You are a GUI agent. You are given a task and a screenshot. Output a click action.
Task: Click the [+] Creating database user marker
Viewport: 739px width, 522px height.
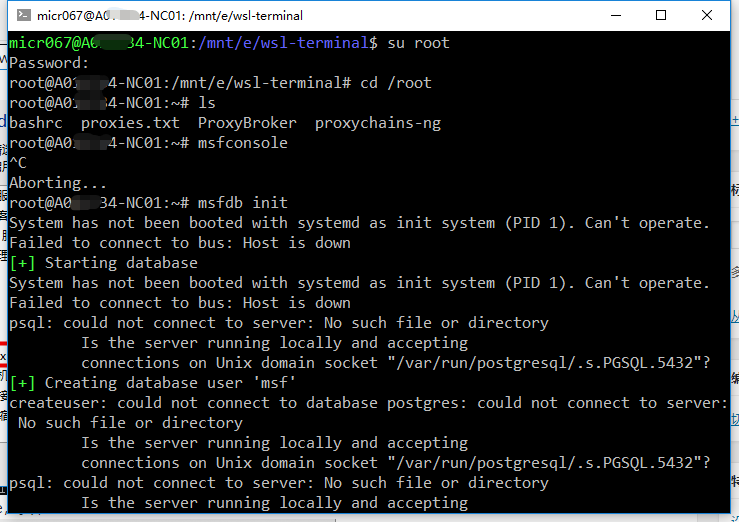pos(22,383)
